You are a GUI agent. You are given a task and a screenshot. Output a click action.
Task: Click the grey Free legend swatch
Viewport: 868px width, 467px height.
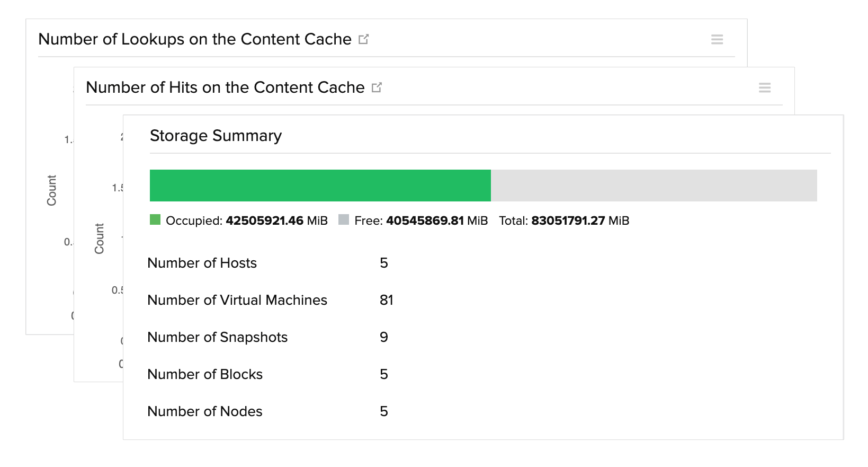(x=344, y=220)
